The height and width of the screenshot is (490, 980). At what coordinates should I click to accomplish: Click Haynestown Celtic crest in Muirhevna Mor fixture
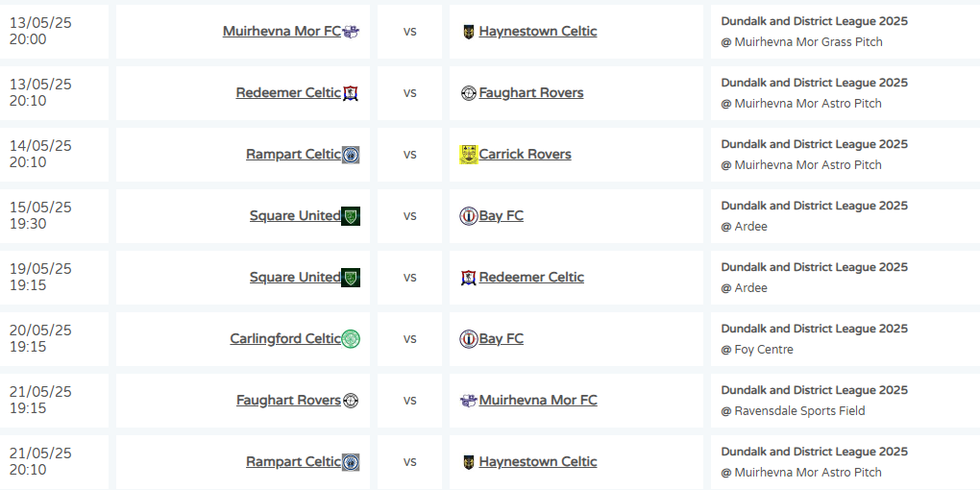coord(468,32)
